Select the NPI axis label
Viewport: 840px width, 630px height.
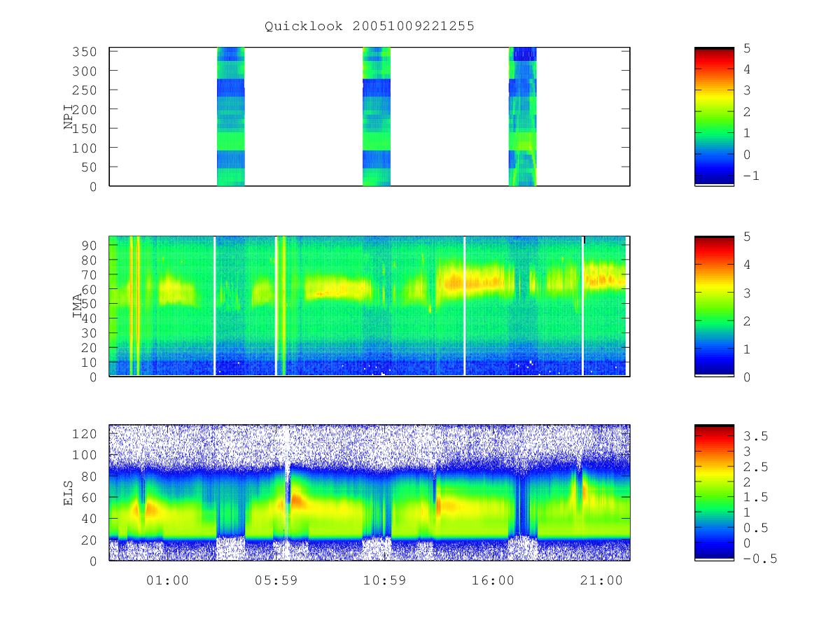(69, 117)
